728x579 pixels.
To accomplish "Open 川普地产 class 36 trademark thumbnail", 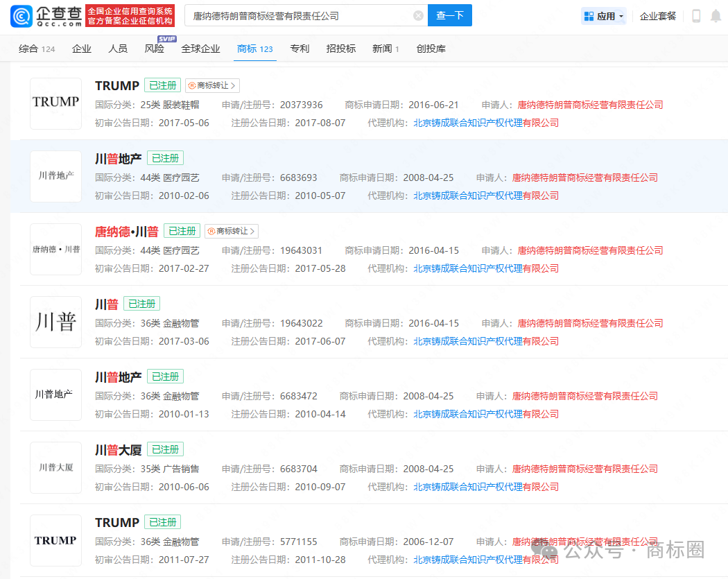I will 55,395.
